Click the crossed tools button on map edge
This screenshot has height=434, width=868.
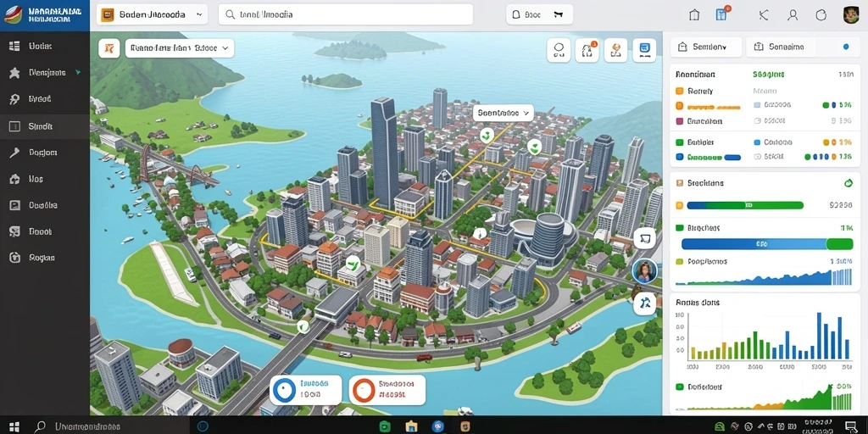644,303
